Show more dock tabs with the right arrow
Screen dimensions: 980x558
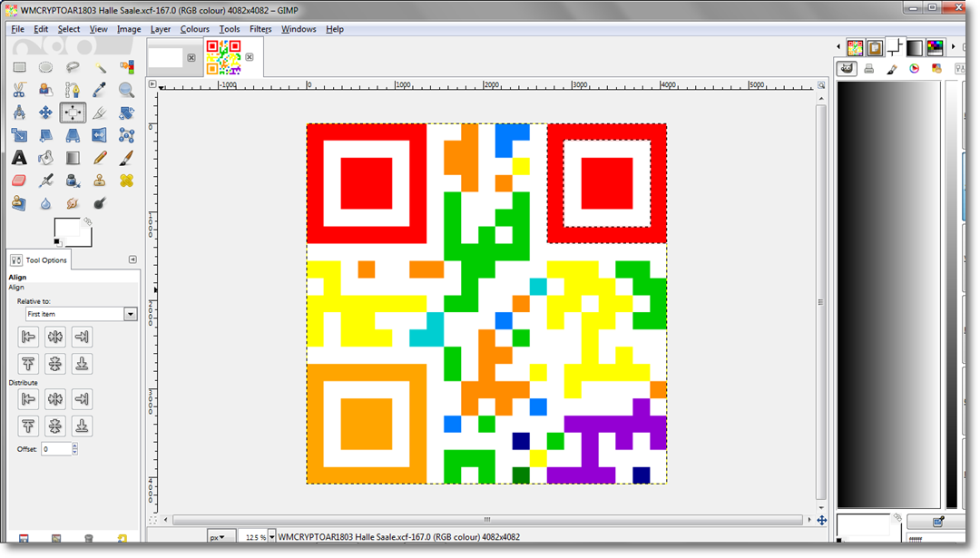pyautogui.click(x=953, y=46)
